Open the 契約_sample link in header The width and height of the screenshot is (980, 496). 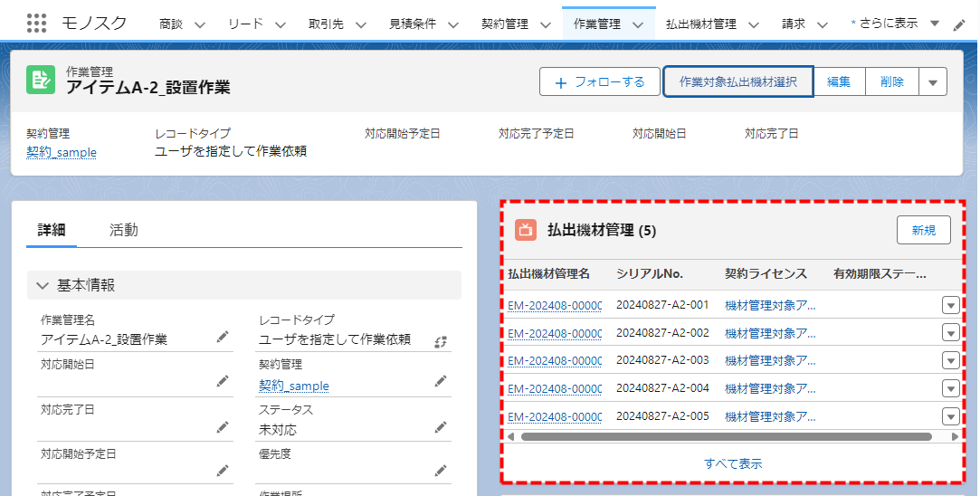click(x=62, y=152)
